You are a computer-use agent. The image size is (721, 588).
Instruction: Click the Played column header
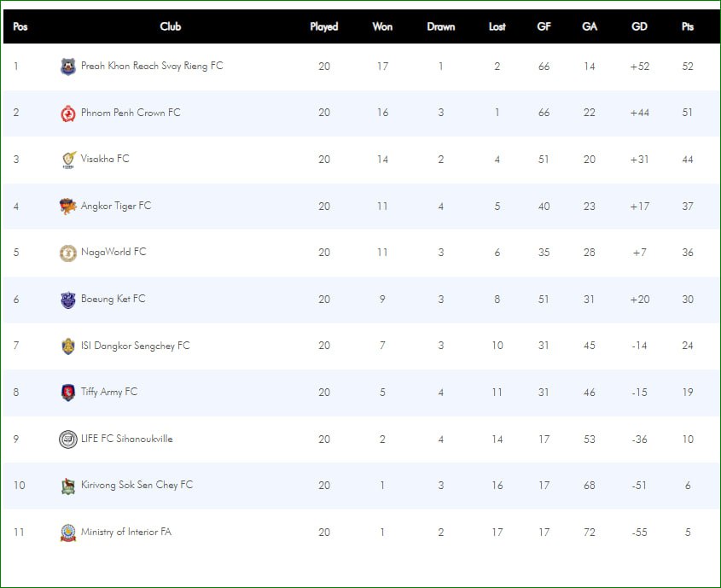pyautogui.click(x=323, y=26)
